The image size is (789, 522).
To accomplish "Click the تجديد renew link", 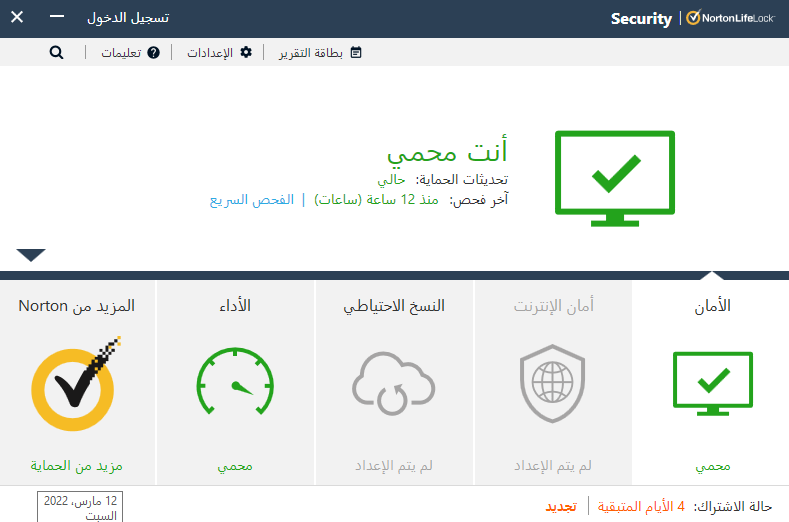I will (x=561, y=506).
